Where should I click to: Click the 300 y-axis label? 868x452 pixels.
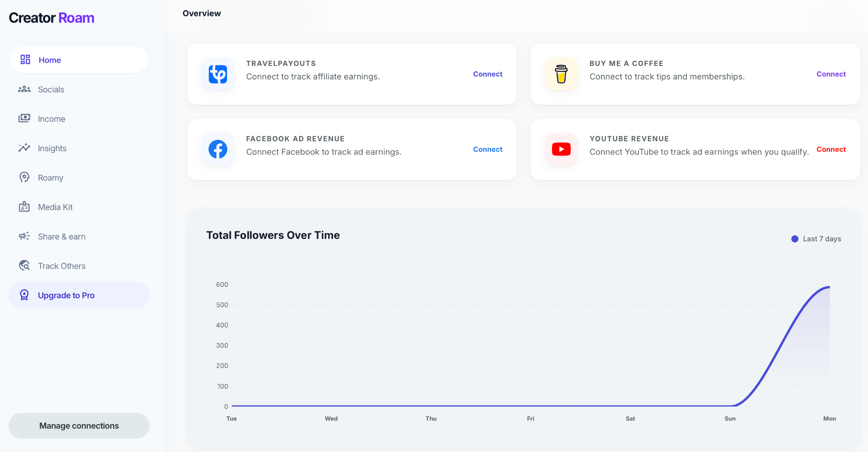tap(222, 345)
